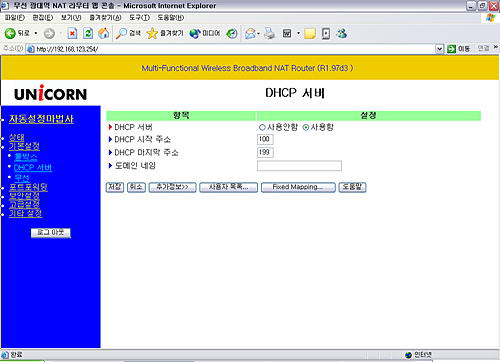Open the File menu (파일)
The width and height of the screenshot is (500, 362).
click(x=15, y=18)
